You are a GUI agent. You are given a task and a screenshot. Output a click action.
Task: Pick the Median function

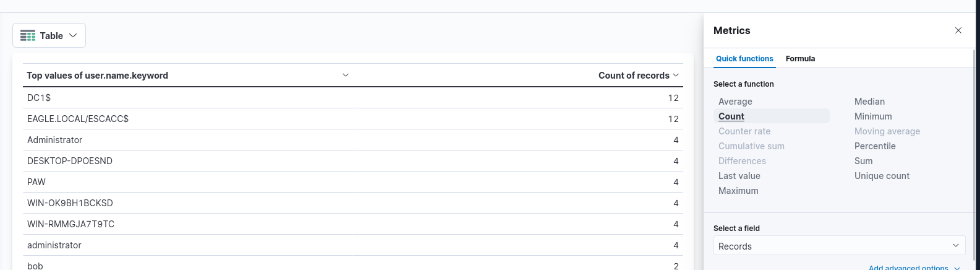tap(869, 102)
